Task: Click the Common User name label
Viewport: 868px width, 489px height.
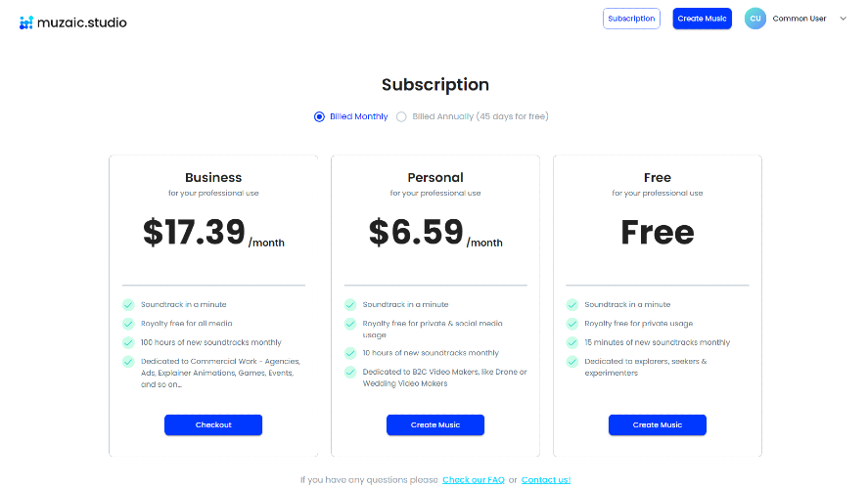Action: pyautogui.click(x=799, y=19)
